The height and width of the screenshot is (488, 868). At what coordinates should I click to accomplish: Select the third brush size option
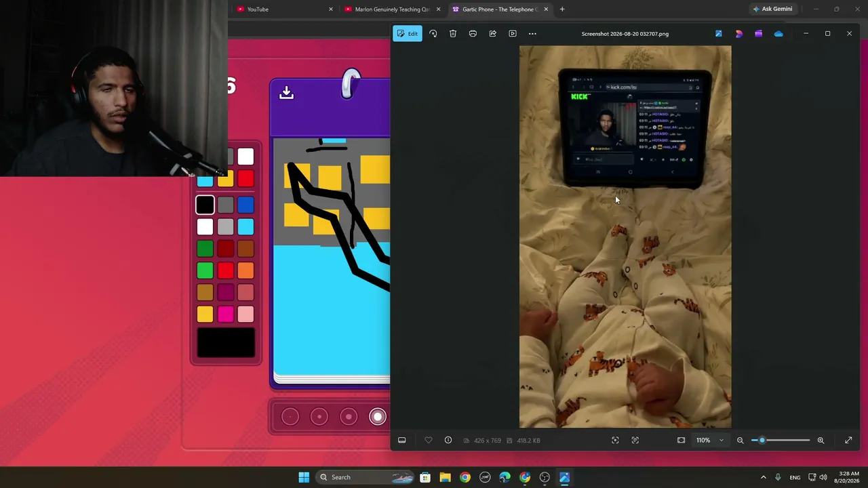[349, 417]
